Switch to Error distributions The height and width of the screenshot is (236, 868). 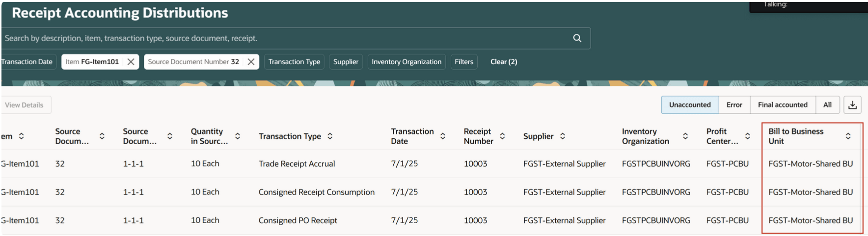click(x=734, y=105)
